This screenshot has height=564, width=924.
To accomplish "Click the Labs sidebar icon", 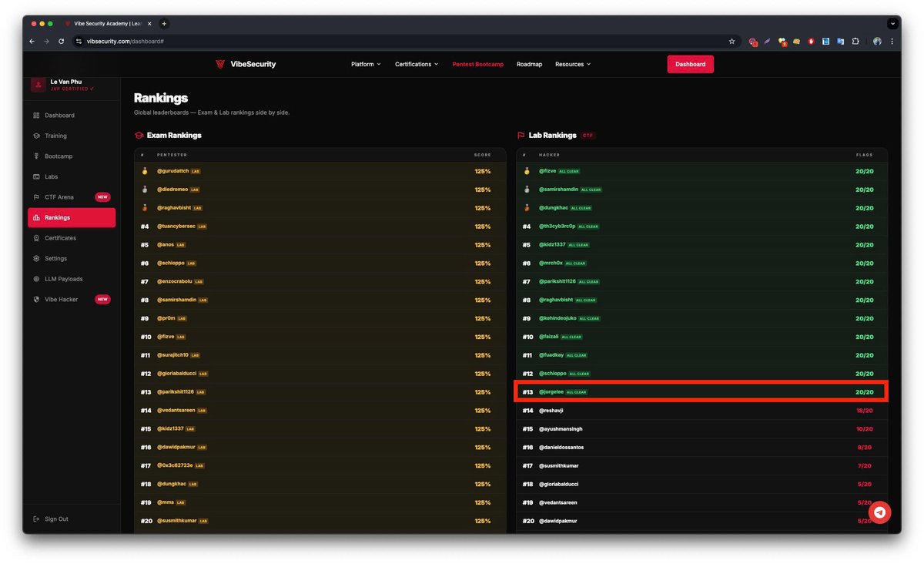I will click(36, 176).
